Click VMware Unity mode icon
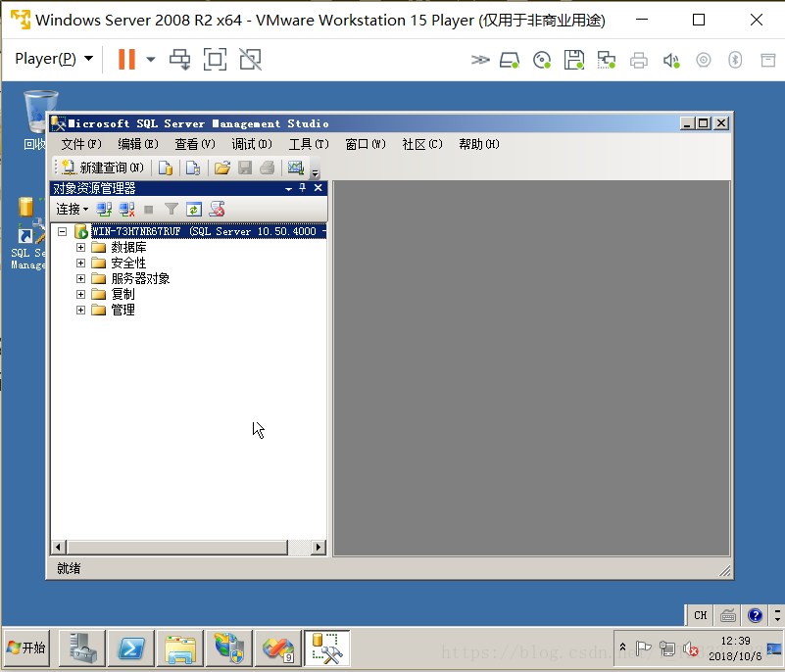Viewport: 785px width, 672px height. coord(250,59)
